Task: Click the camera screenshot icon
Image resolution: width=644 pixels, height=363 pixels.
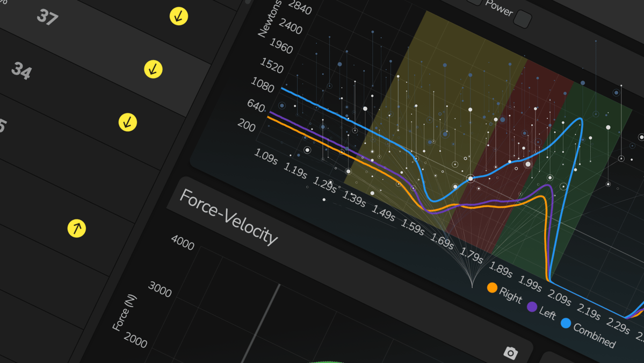Action: 510,353
